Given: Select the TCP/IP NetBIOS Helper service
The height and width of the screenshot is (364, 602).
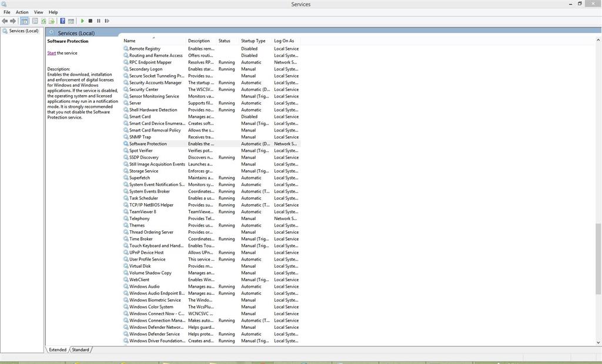Looking at the screenshot, I should (211, 205).
